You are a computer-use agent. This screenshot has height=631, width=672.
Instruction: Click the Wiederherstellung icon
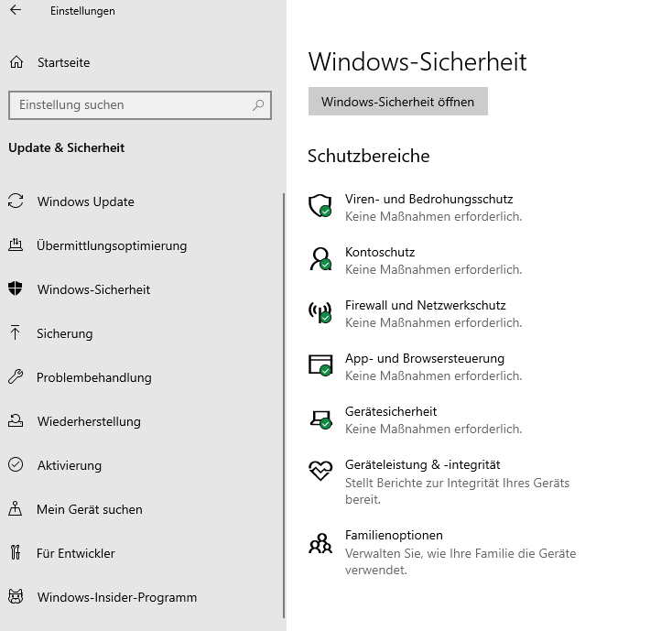click(16, 420)
